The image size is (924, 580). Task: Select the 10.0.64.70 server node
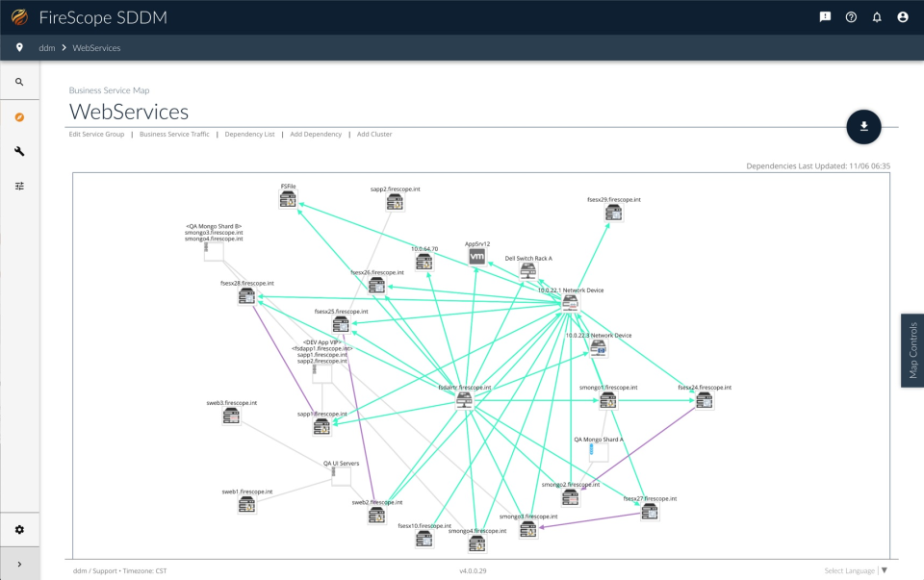(424, 262)
